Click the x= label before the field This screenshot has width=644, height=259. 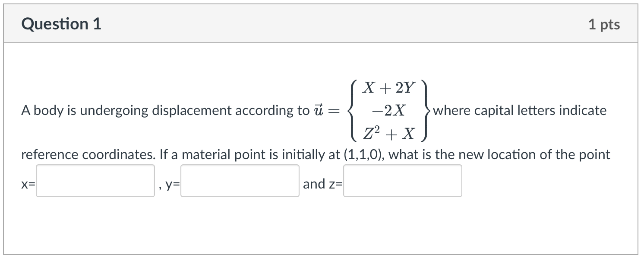pyautogui.click(x=27, y=184)
